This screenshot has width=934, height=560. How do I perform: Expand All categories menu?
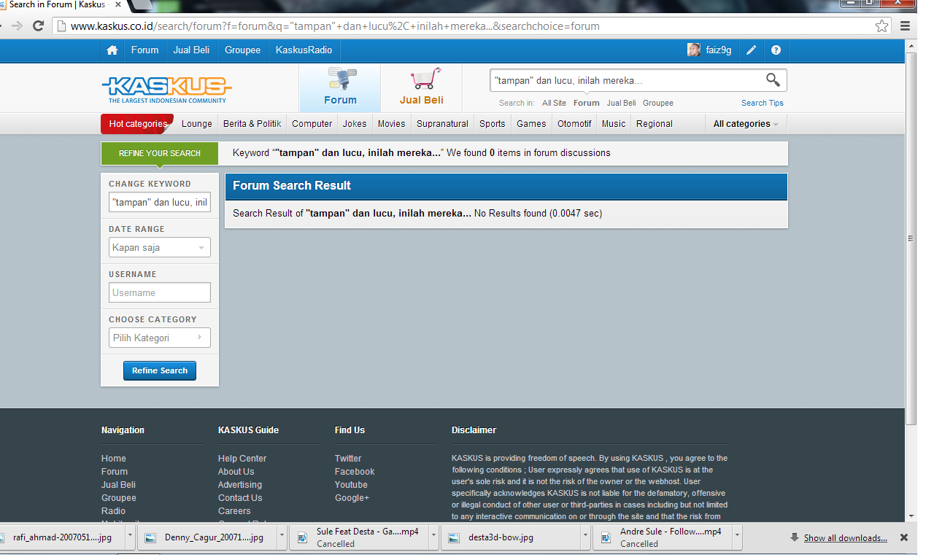746,123
